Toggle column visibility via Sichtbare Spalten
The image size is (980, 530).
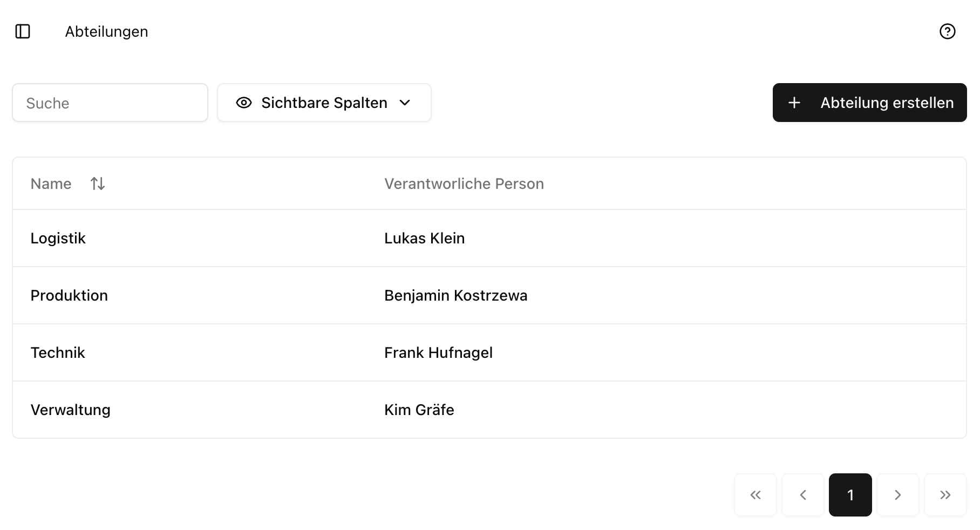[x=324, y=103]
